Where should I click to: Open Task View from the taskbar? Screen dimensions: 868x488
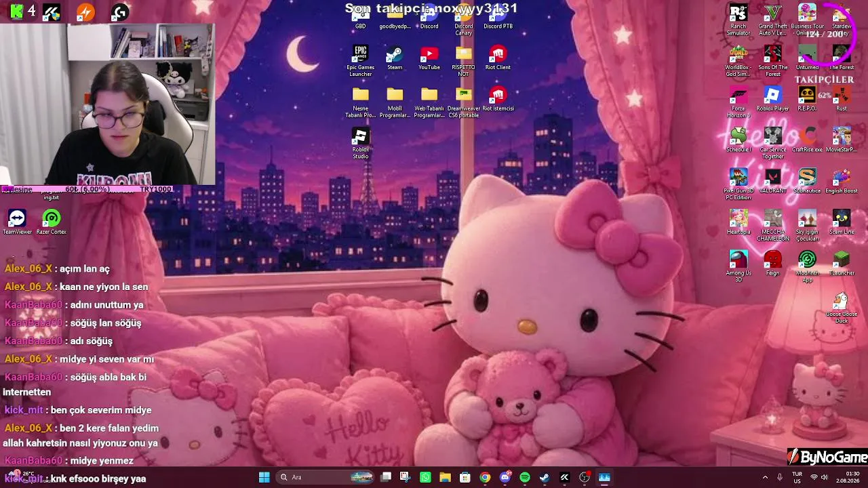click(x=386, y=477)
